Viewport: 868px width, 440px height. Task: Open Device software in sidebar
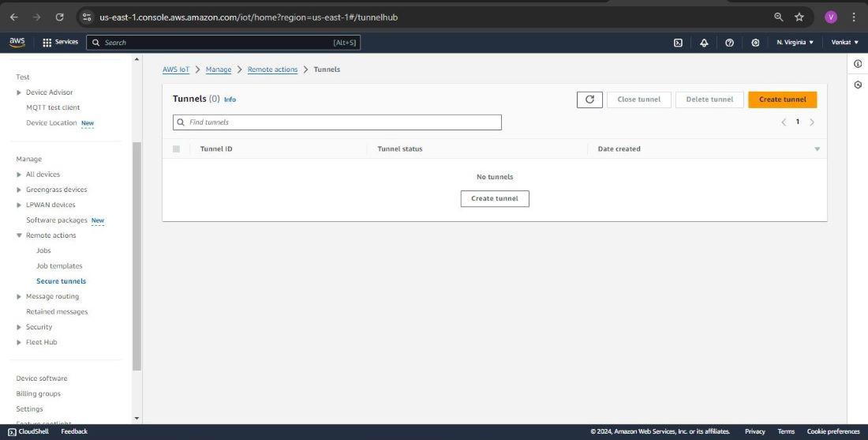42,378
